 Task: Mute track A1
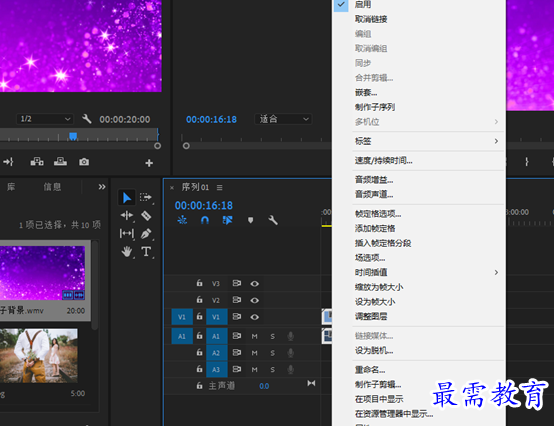(254, 336)
